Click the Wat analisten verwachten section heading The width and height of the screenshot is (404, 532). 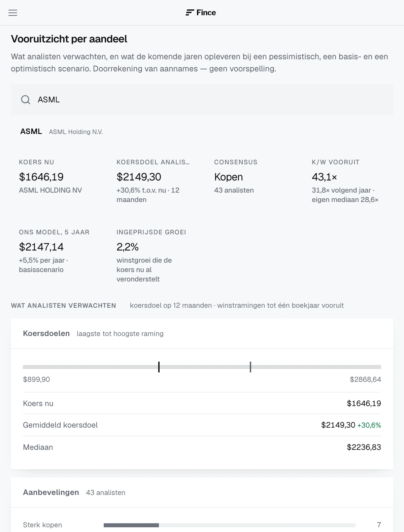tap(63, 306)
